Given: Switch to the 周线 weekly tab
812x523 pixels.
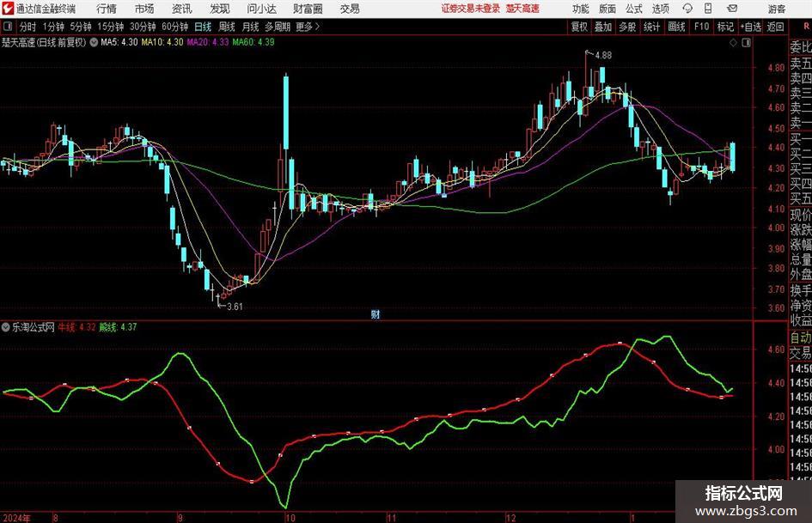Looking at the screenshot, I should pyautogui.click(x=227, y=27).
